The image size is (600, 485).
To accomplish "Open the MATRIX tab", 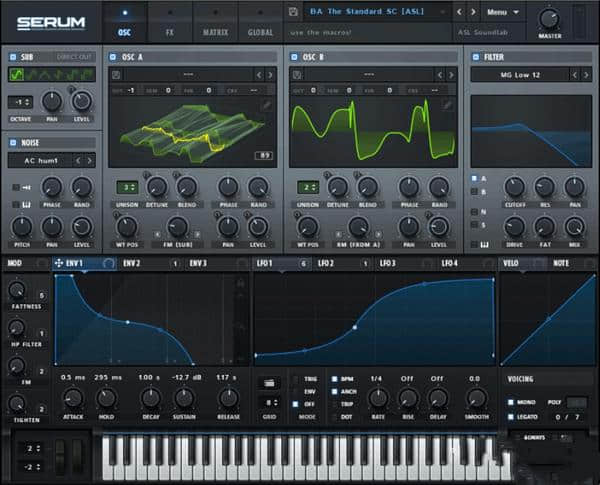I will (216, 32).
